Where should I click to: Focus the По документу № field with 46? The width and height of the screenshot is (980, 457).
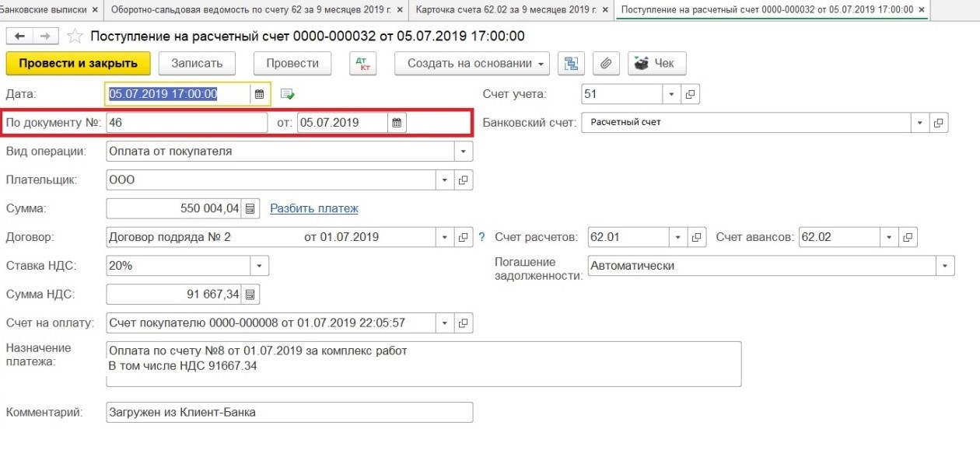pyautogui.click(x=187, y=122)
